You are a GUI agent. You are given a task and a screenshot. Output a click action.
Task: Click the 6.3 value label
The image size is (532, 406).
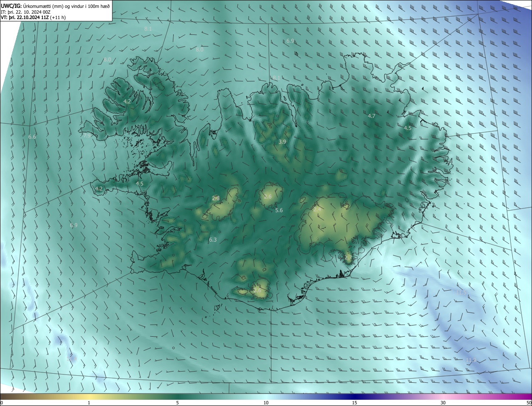pyautogui.click(x=213, y=240)
